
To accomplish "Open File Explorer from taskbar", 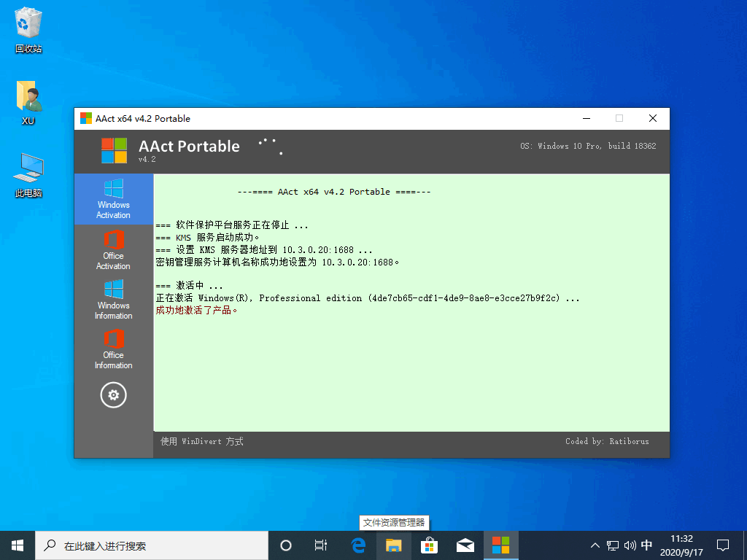I will pyautogui.click(x=394, y=545).
